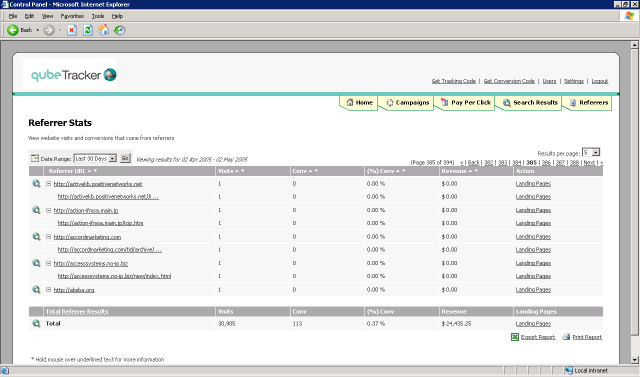Go to results page 386
The width and height of the screenshot is (640, 377).
tap(546, 163)
